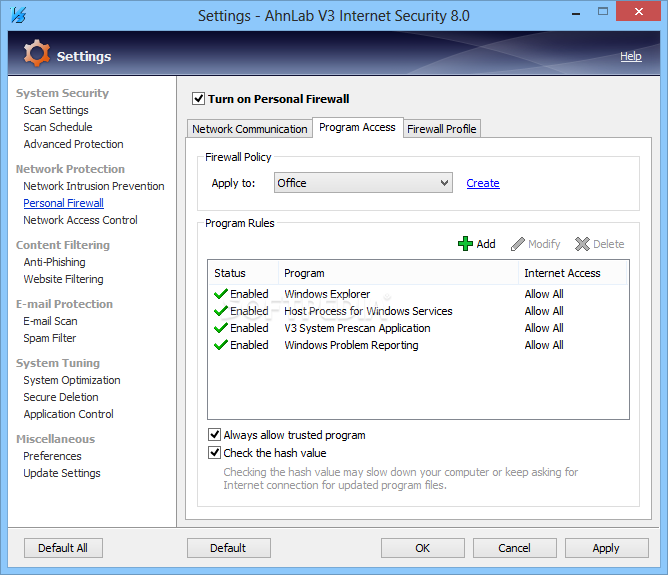Viewport: 668px width, 575px height.
Task: Open the Firewall Profile tab
Action: (x=442, y=129)
